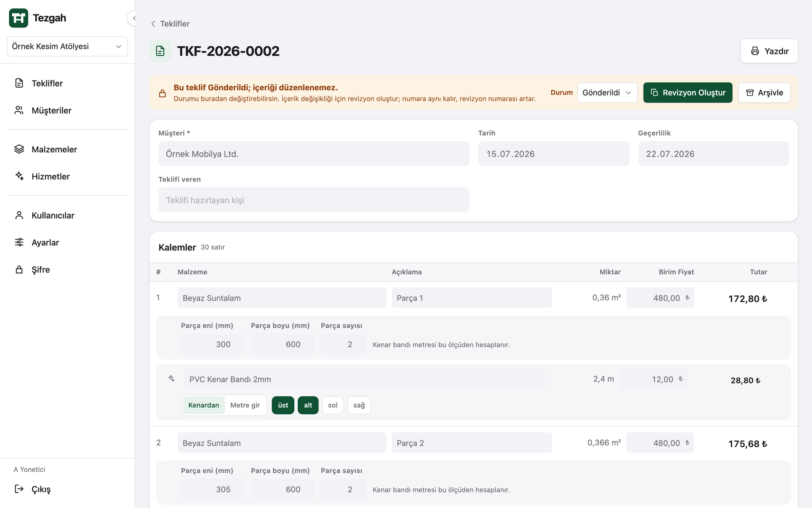Click the sparkle icon next to Hizmetler

[x=19, y=176]
